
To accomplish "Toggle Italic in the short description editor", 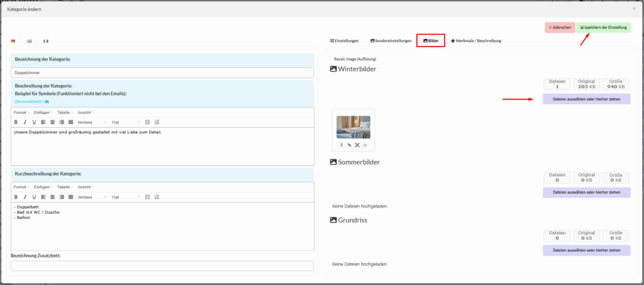I will [25, 197].
